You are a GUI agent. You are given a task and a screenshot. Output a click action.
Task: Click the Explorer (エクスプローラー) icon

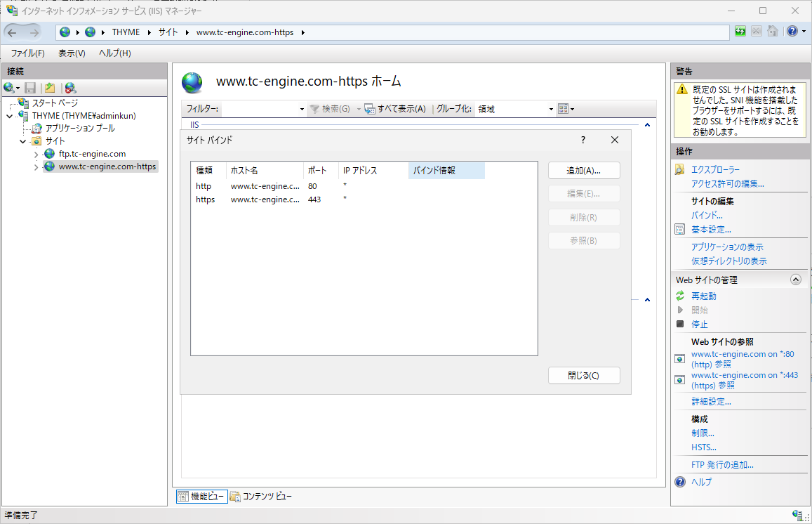tap(680, 169)
